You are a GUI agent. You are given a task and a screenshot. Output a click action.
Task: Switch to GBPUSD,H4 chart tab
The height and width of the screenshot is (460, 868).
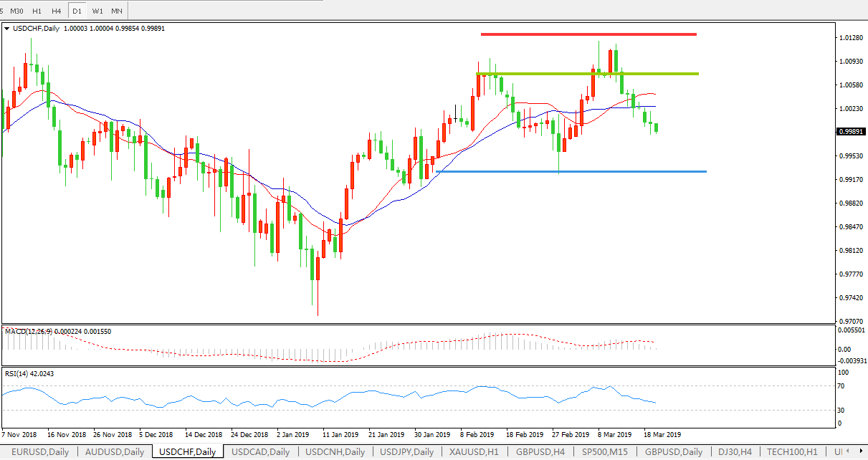click(540, 451)
